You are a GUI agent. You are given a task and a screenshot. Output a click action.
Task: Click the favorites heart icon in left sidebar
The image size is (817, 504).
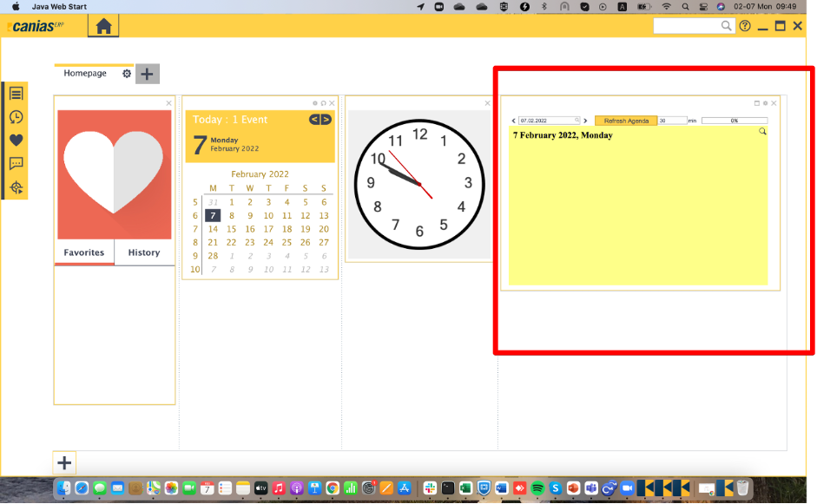coord(16,141)
